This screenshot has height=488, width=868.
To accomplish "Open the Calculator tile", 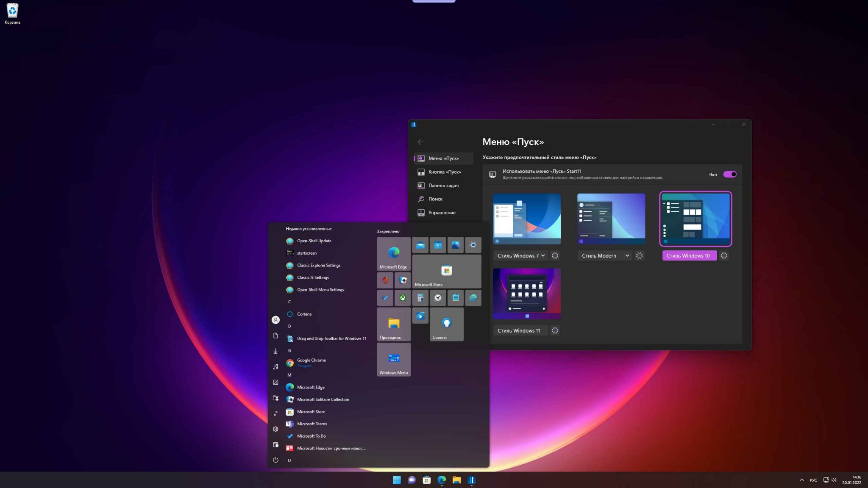I will (x=420, y=298).
